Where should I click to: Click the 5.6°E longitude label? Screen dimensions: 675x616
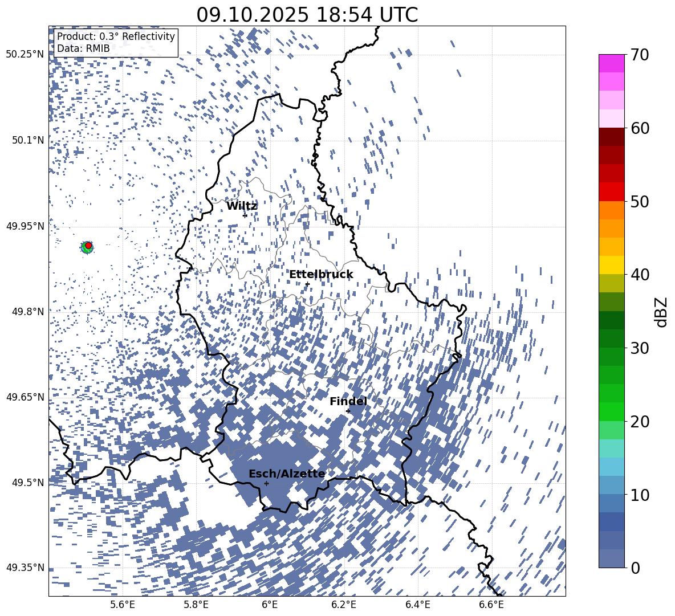[122, 605]
